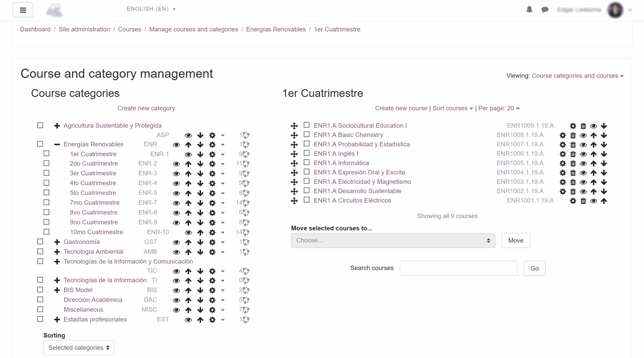
Task: Click Create new course link
Action: point(401,108)
